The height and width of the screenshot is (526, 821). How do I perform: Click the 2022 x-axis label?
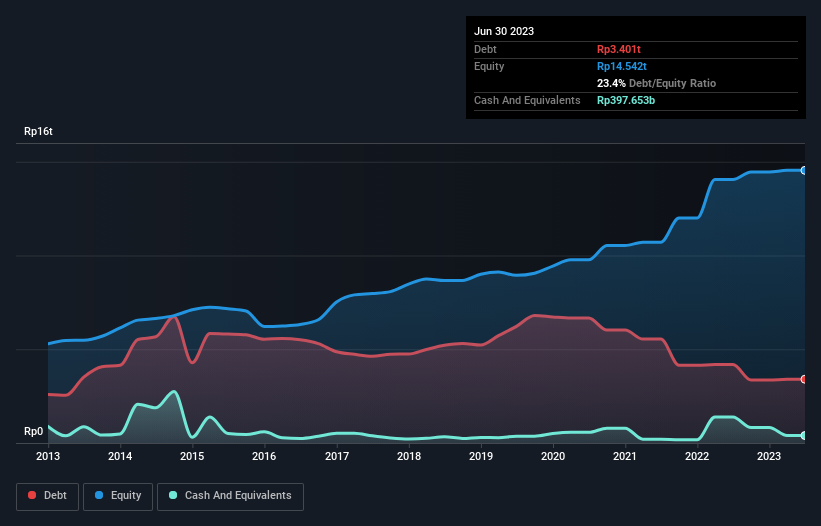tap(697, 456)
